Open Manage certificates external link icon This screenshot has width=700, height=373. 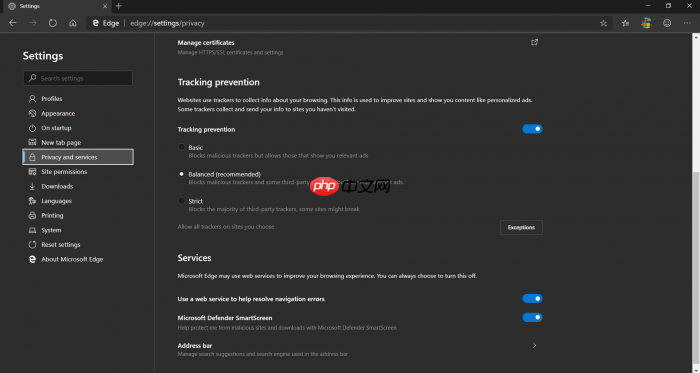[534, 42]
